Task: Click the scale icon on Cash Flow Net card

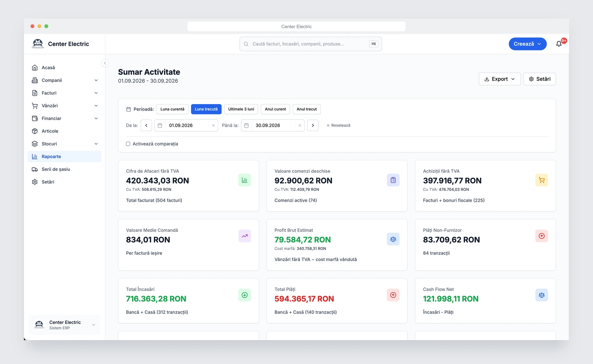Action: (x=542, y=295)
